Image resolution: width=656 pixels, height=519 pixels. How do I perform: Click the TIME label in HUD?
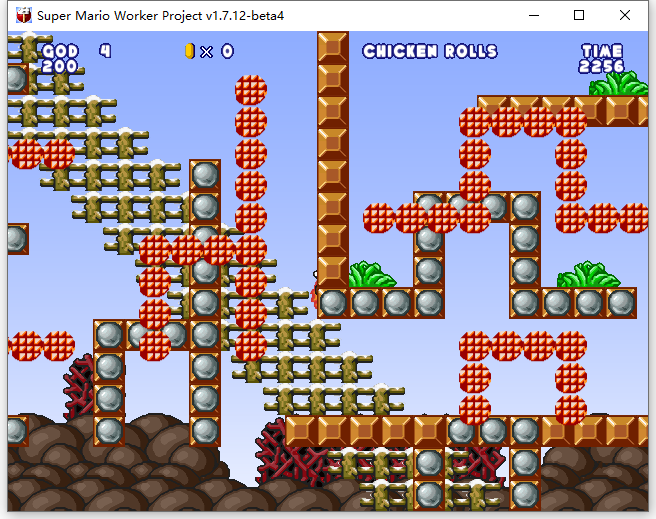[x=602, y=51]
